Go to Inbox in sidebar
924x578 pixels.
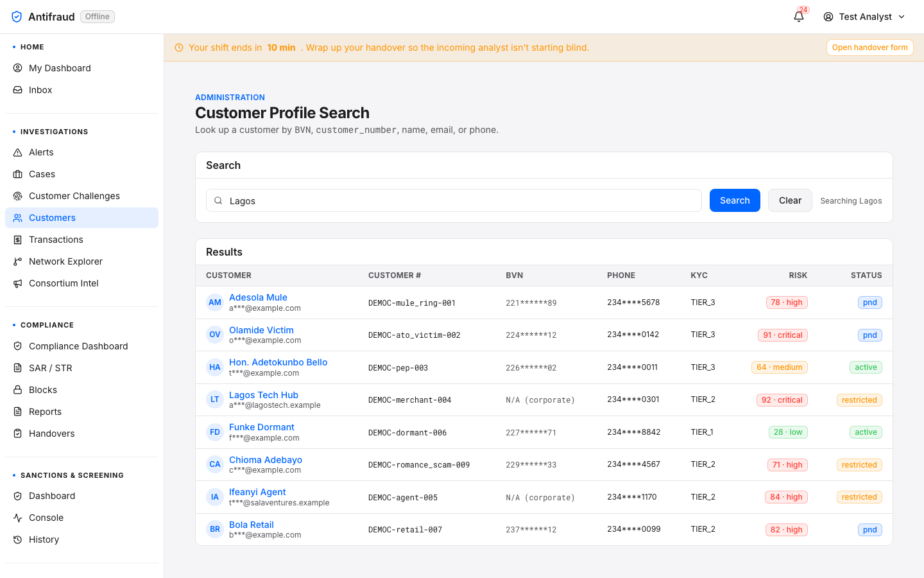tap(82, 90)
